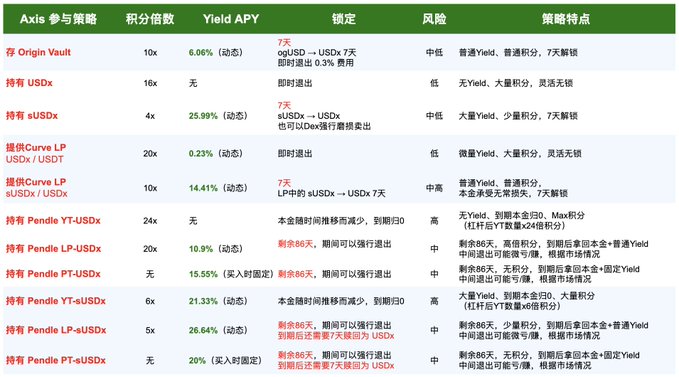This screenshot has width=679, height=377.
Task: Click '本金承受无常损失，7天解锁' feature text
Action: [x=513, y=193]
